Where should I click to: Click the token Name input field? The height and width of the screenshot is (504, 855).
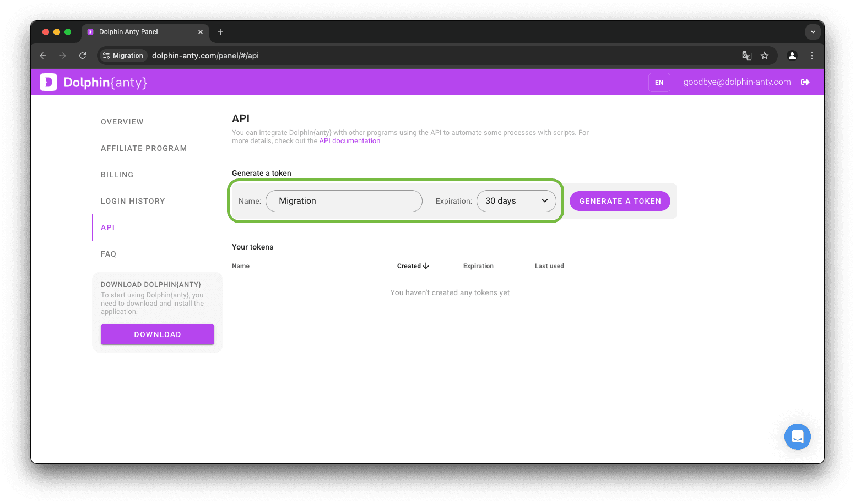point(344,201)
